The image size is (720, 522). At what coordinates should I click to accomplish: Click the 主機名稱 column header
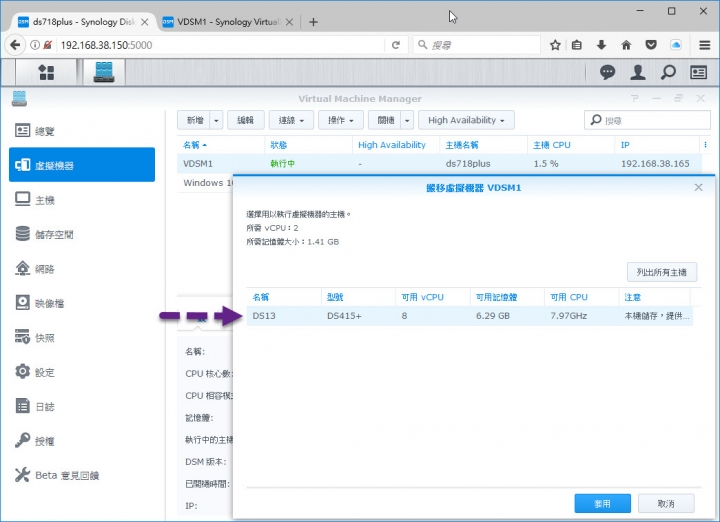click(483, 145)
